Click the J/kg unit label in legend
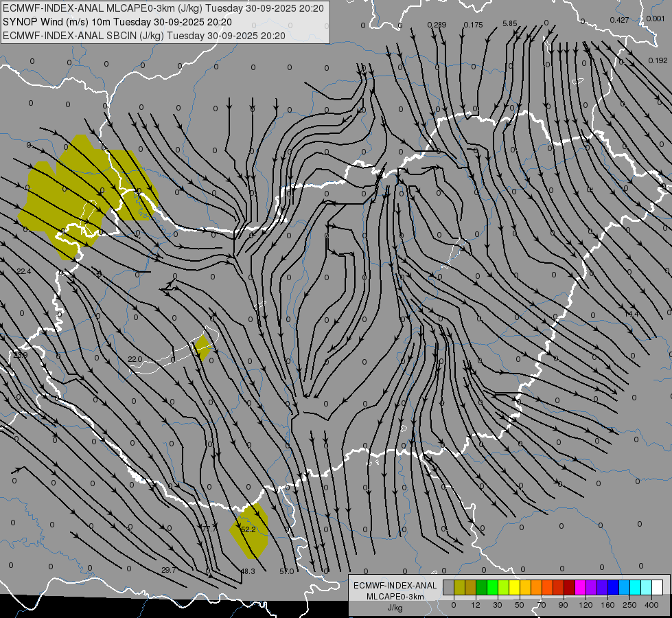Viewport: 672px width, 618px height. [395, 608]
